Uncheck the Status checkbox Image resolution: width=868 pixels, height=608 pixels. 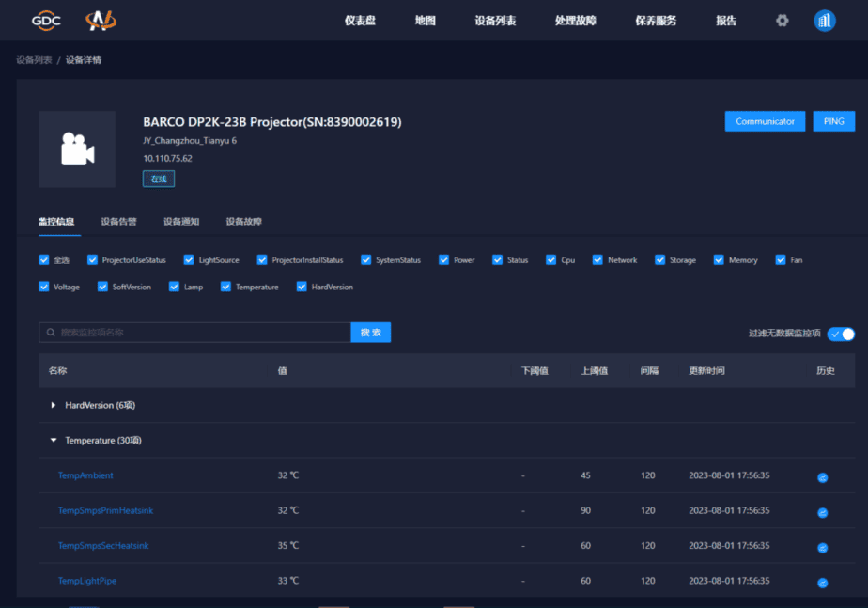click(497, 259)
